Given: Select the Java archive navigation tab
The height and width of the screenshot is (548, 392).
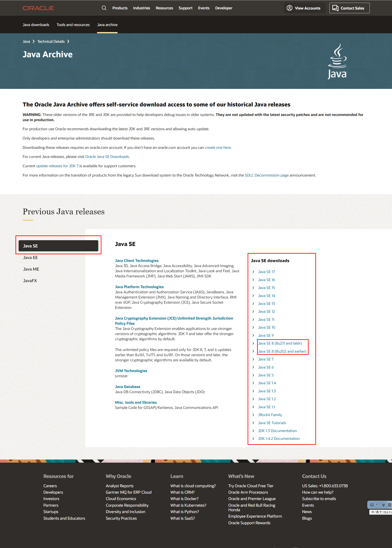Looking at the screenshot, I should tap(107, 24).
